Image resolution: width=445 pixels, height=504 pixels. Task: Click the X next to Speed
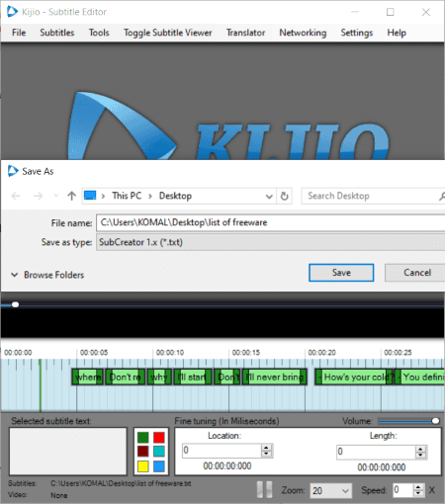[432, 490]
